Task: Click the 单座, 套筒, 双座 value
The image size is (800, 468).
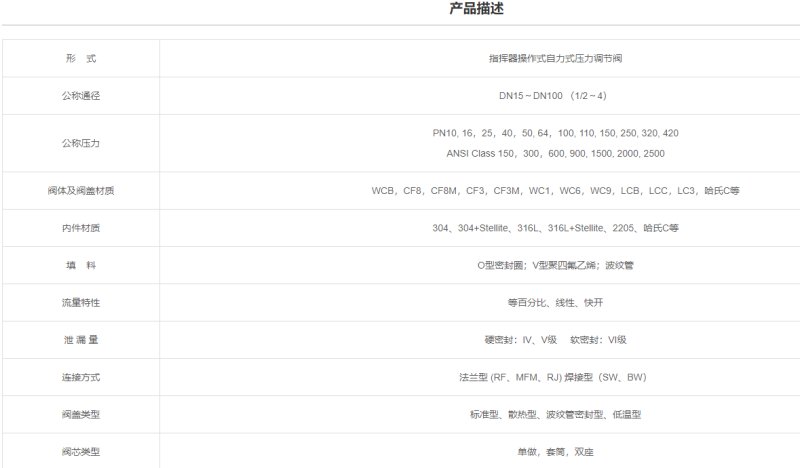Action: click(555, 452)
